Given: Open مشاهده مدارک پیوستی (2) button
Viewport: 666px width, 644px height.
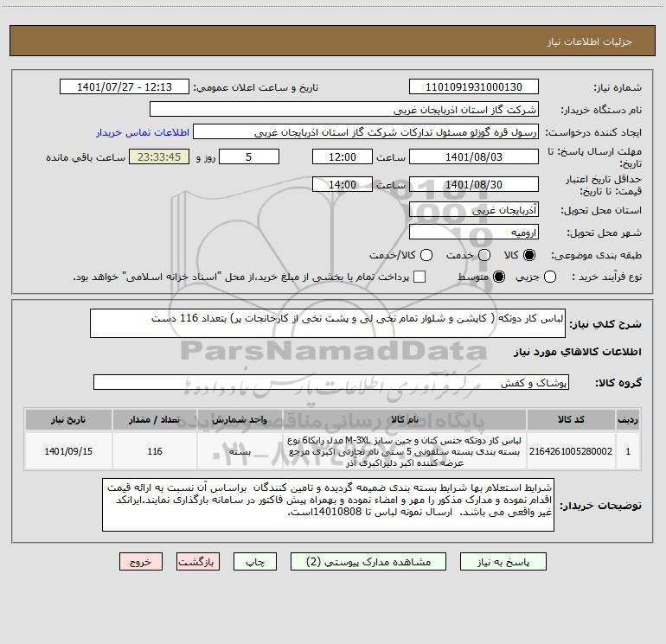Looking at the screenshot, I should 368,562.
